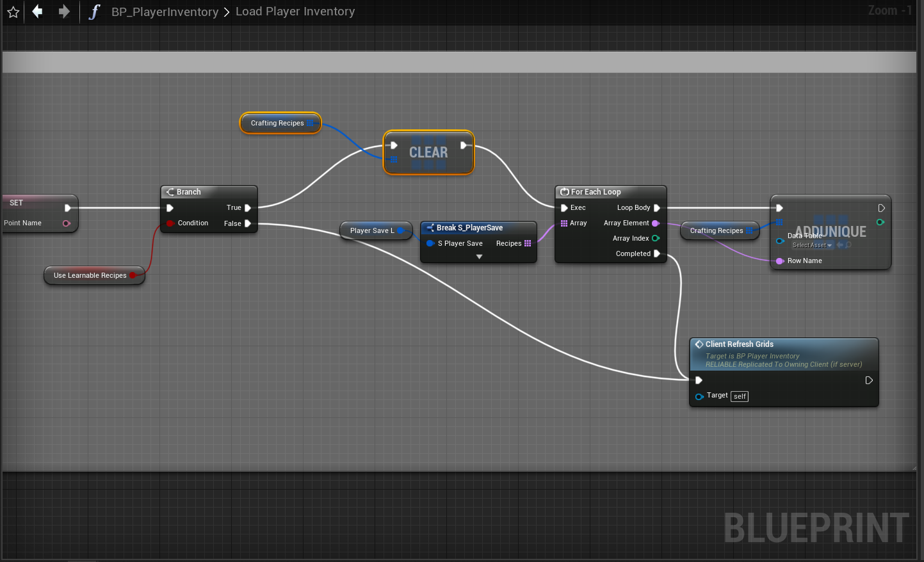Screen dimensions: 924x562
Task: Select the CLEAR node
Action: 428,152
